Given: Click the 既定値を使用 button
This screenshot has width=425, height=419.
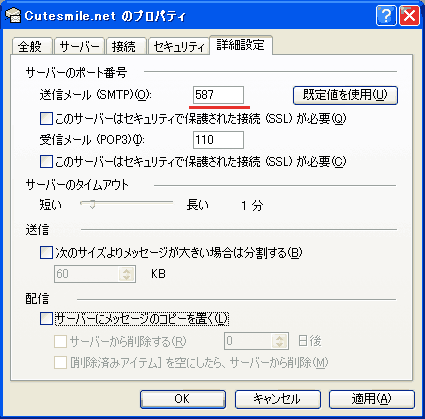Looking at the screenshot, I should [345, 95].
